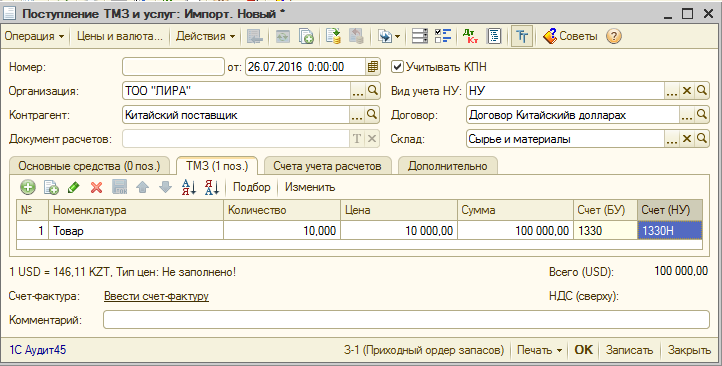Edit the current row with pencil icon

click(x=74, y=187)
